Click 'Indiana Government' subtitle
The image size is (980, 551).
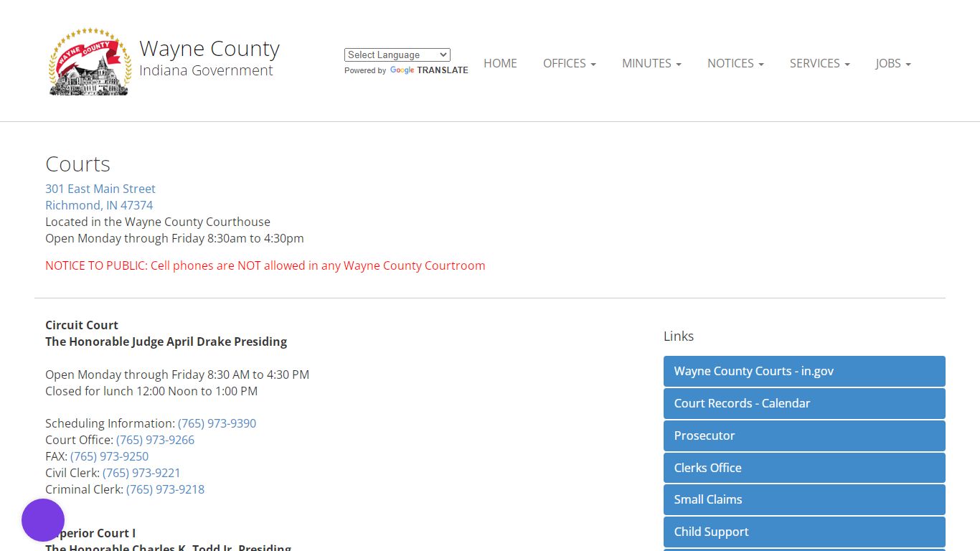click(x=206, y=70)
